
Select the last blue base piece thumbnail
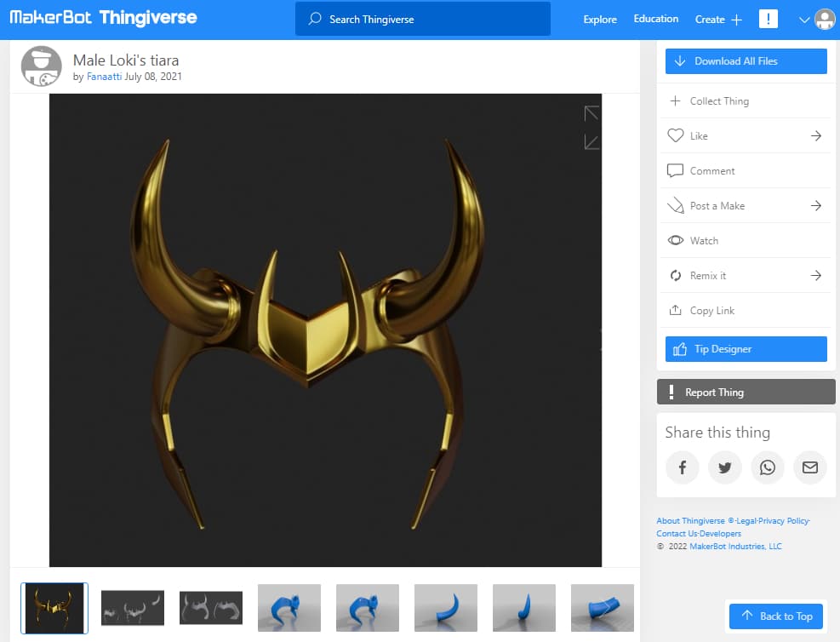pos(603,608)
